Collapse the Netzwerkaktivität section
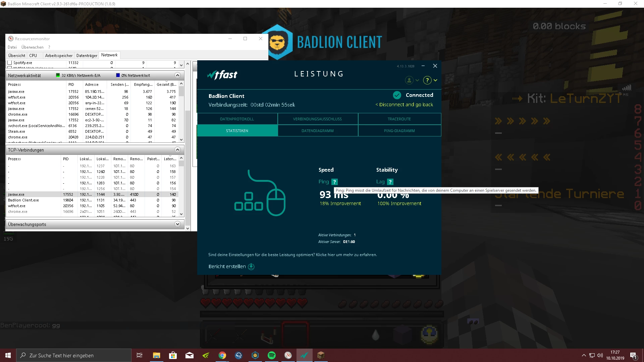Viewport: 644px width, 362px height. click(178, 75)
